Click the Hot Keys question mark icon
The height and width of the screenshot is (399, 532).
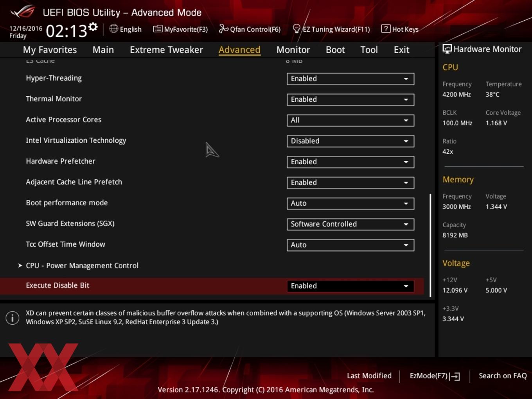(386, 29)
